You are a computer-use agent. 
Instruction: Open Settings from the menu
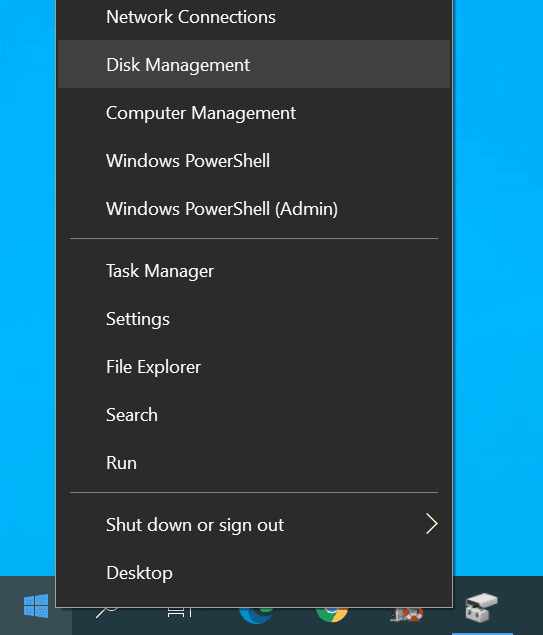(254, 319)
